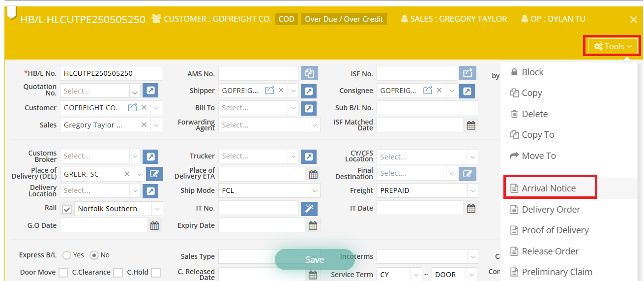
Task: Open the Freight PREPAID dropdown
Action: (x=427, y=190)
